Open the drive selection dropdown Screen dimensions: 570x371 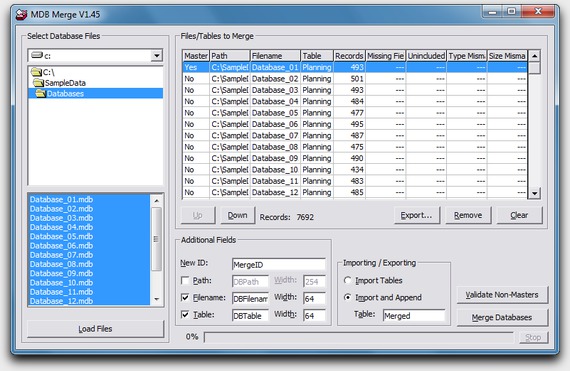(157, 56)
